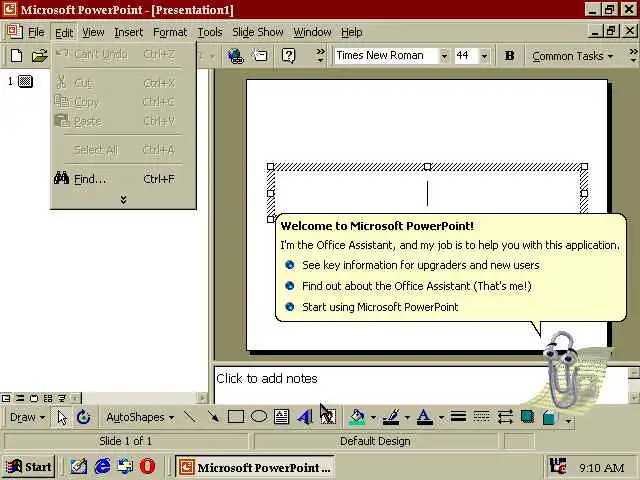Viewport: 640px width, 480px height.
Task: Toggle the Select Objects pointer tool
Action: click(x=62, y=417)
